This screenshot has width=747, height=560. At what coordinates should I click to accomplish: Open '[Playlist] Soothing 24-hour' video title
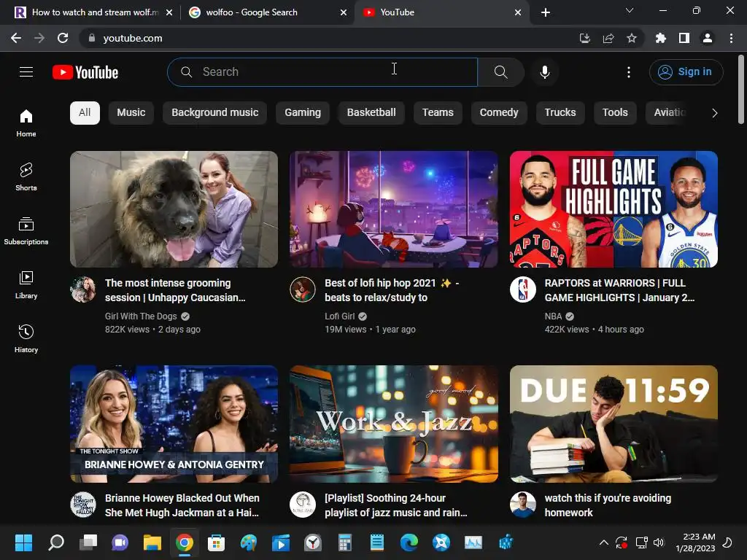pos(396,505)
